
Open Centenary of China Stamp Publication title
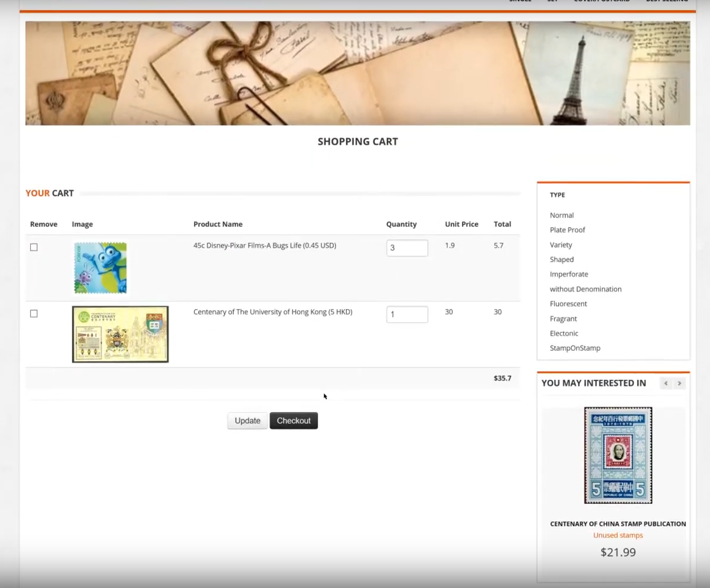(x=618, y=524)
